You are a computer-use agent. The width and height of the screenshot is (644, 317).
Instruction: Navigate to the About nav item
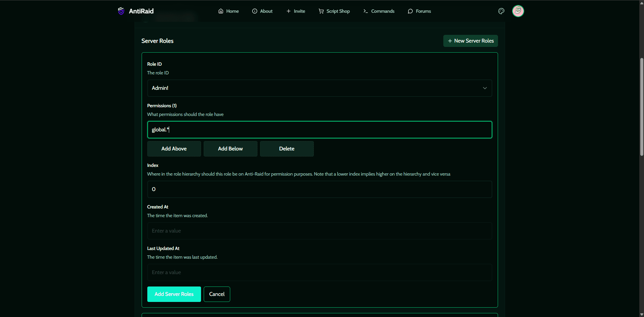coord(266,11)
